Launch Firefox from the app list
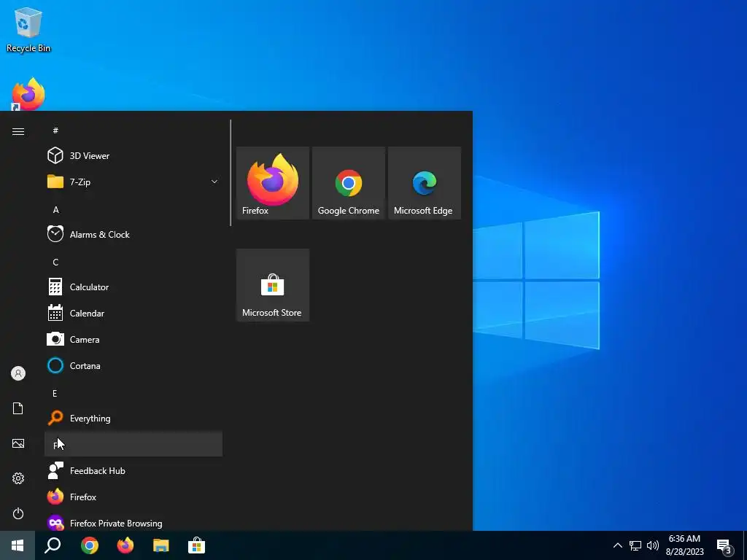747x560 pixels. pos(133,496)
